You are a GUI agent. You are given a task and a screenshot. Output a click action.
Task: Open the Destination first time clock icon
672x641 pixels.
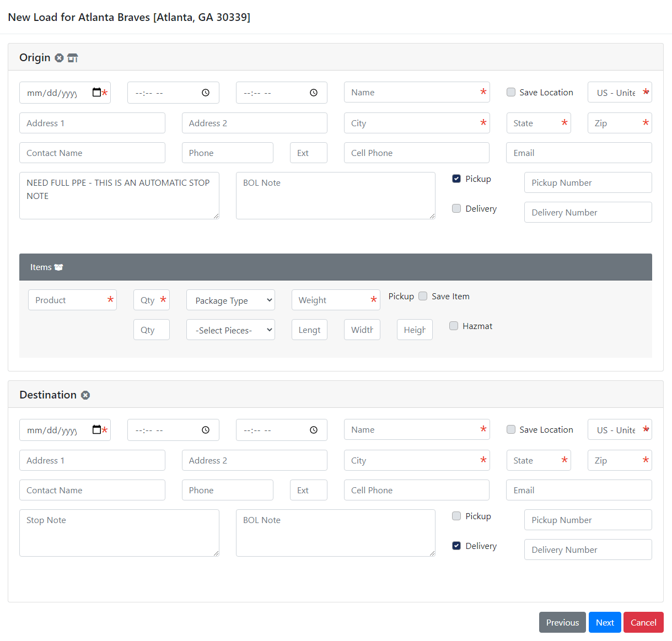[206, 430]
